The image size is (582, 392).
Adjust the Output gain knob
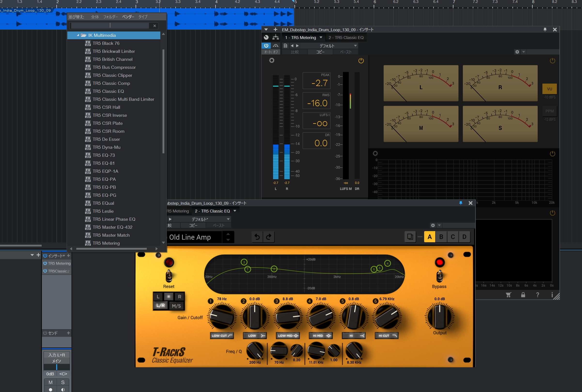(x=440, y=316)
